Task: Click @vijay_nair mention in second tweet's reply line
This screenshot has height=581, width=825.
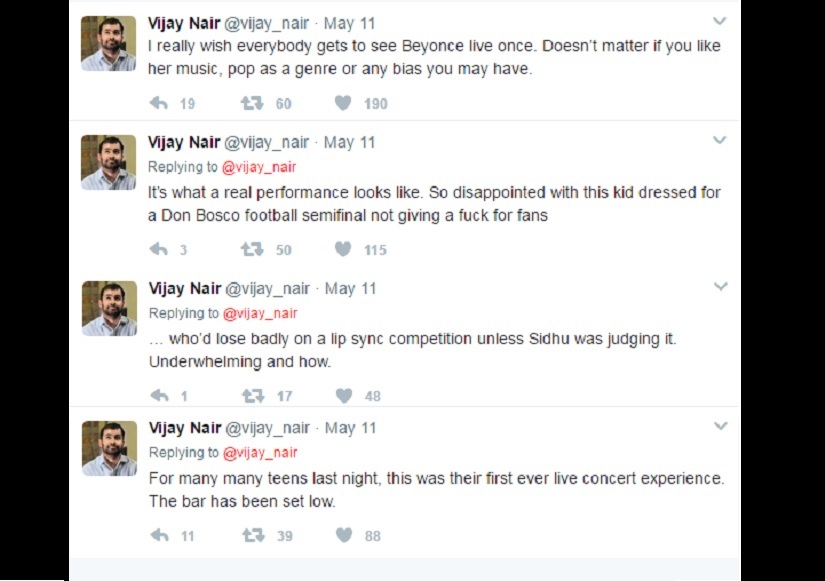Action: pos(259,167)
